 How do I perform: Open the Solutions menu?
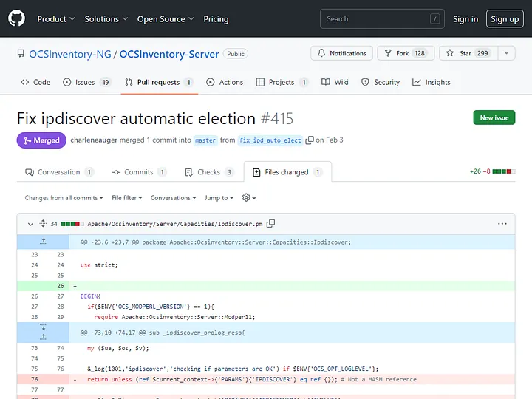[106, 19]
